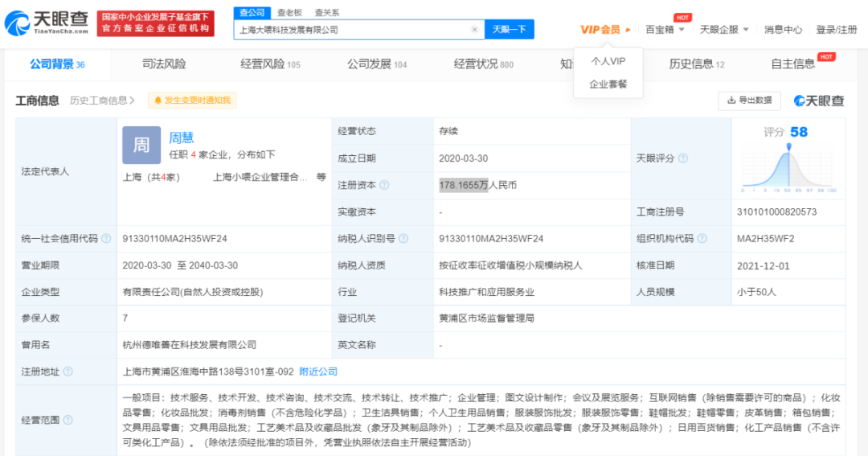
Task: Click the help icon next to 经营范围
Action: [x=68, y=420]
